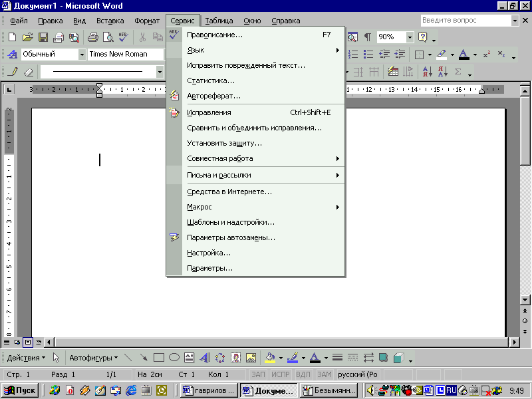The height and width of the screenshot is (399, 532).
Task: Select the draw table pencil tool
Action: point(13,72)
